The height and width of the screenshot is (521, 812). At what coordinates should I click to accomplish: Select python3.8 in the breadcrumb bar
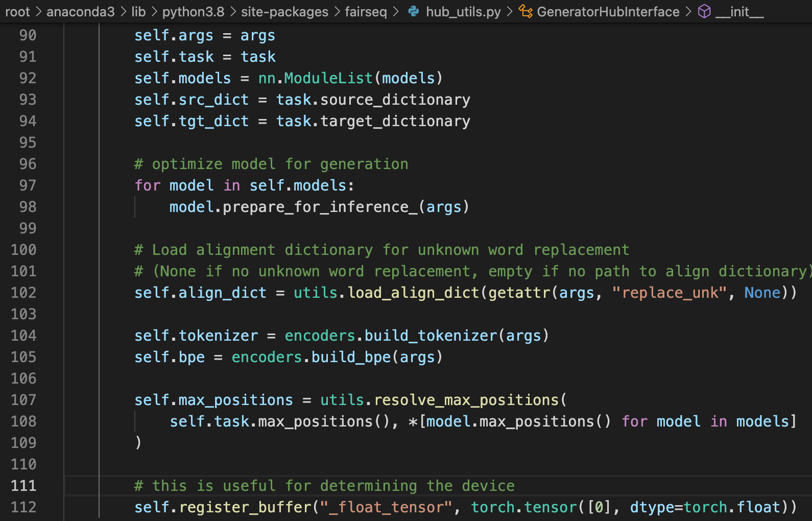(x=193, y=11)
